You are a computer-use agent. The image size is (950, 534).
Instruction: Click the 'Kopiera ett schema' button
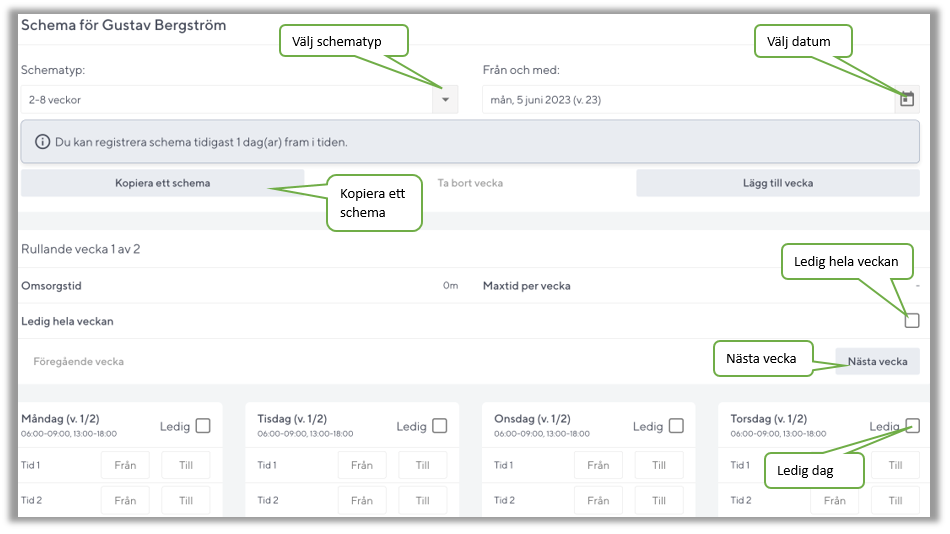click(x=162, y=183)
